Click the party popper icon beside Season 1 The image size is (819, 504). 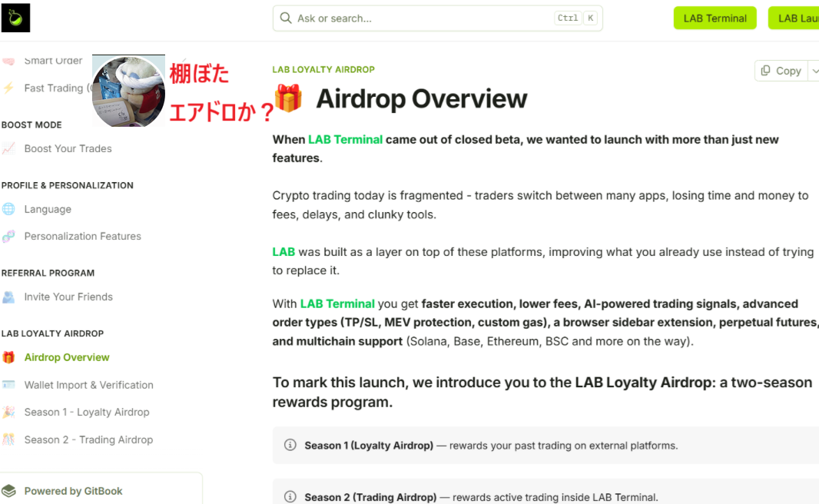pos(8,413)
